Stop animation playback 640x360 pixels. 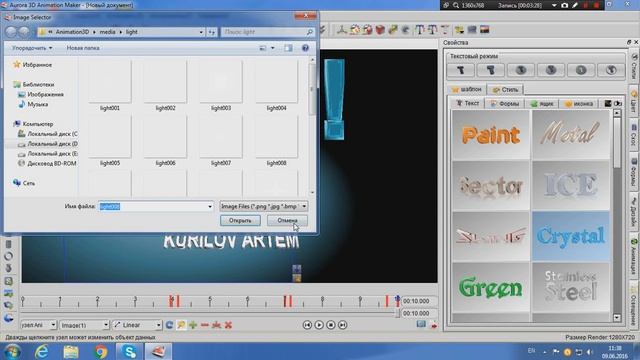pos(331,325)
